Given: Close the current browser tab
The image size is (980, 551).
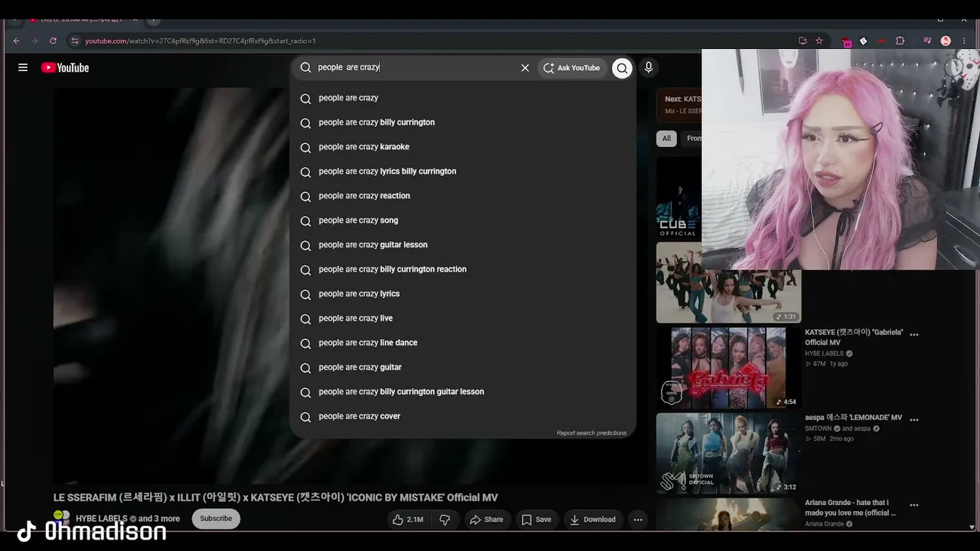Looking at the screenshot, I should click(135, 20).
